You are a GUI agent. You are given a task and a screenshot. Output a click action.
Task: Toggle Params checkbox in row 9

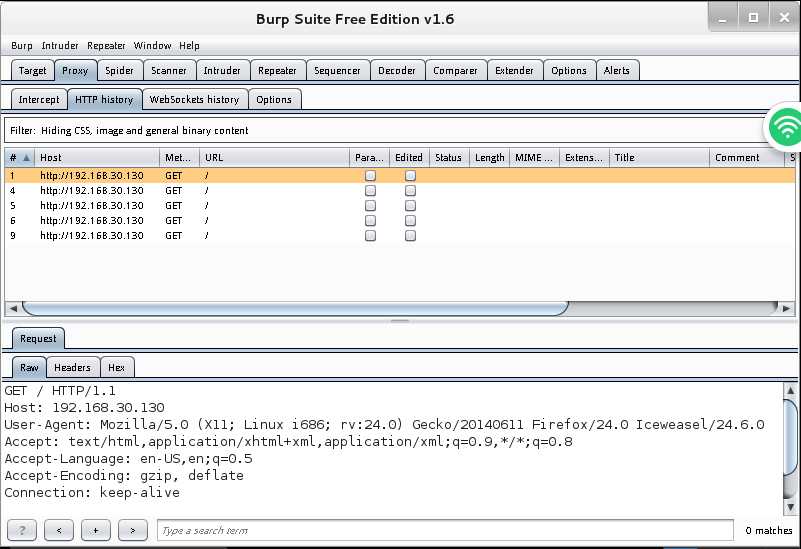pyautogui.click(x=370, y=235)
